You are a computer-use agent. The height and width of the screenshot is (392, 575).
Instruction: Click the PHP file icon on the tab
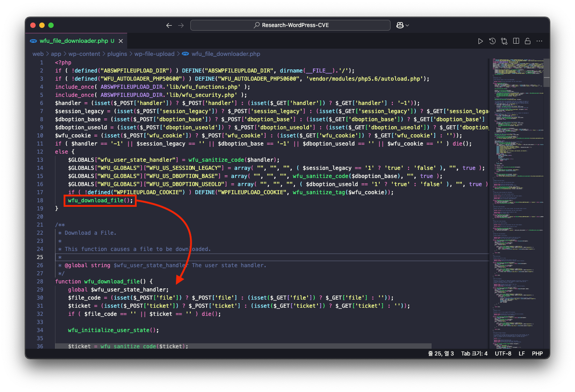33,41
